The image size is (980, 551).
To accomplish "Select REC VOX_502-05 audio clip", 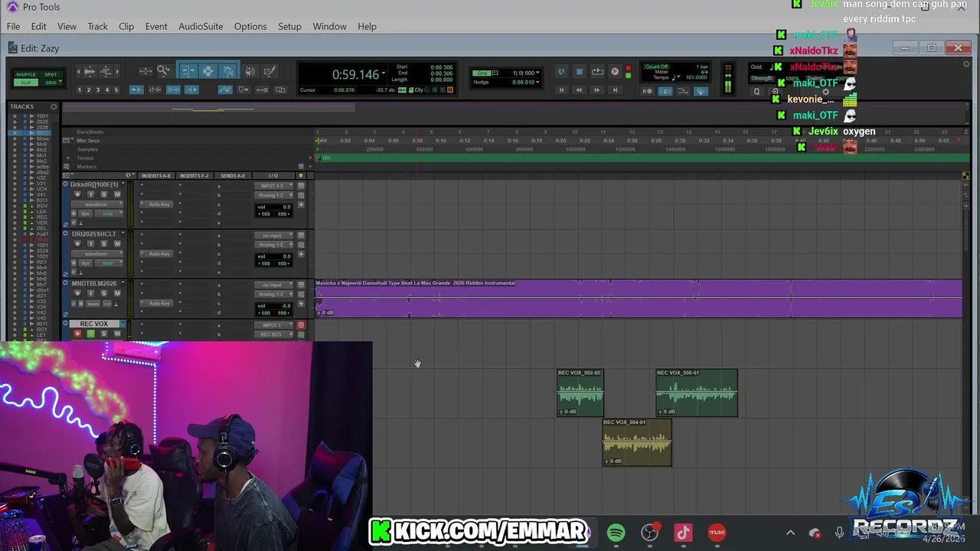I will pos(580,393).
